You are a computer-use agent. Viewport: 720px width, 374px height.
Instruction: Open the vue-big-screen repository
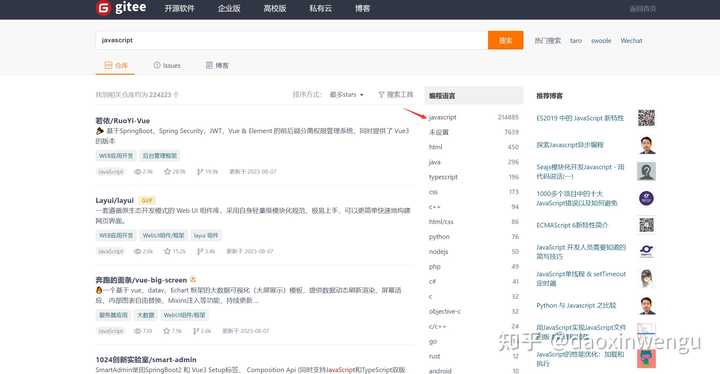click(x=141, y=280)
